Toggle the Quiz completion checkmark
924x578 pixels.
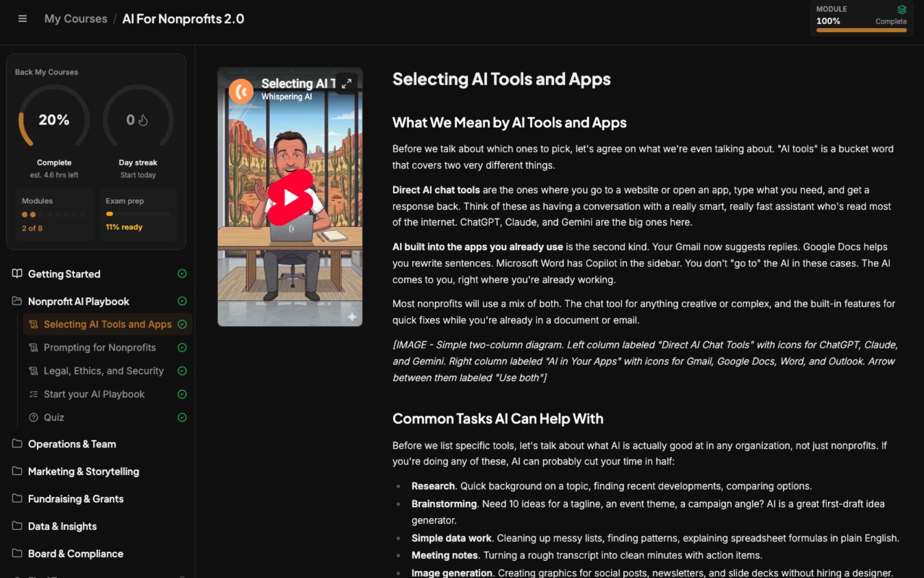(x=182, y=418)
